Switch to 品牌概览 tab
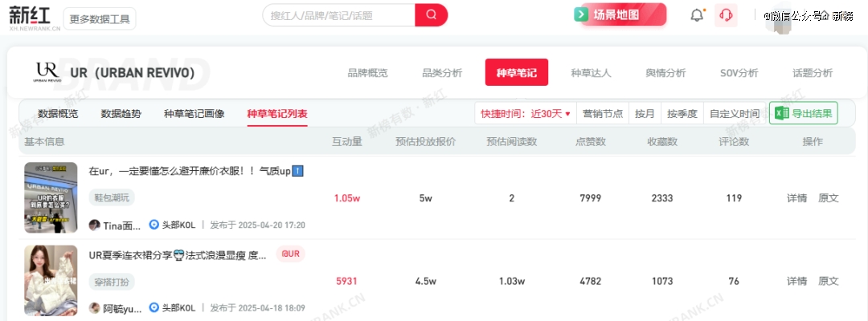The image size is (868, 321). (367, 73)
